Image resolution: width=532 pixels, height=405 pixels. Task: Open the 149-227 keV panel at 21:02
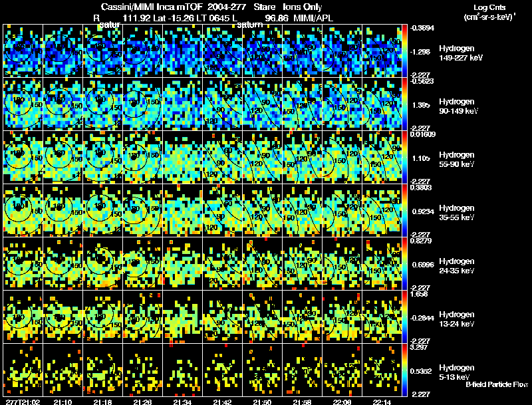click(23, 51)
